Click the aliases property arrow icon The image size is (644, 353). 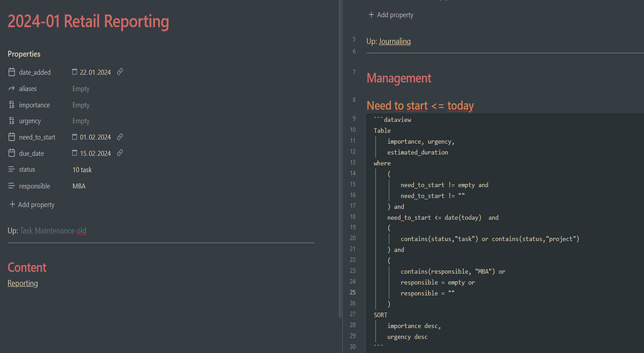(12, 89)
